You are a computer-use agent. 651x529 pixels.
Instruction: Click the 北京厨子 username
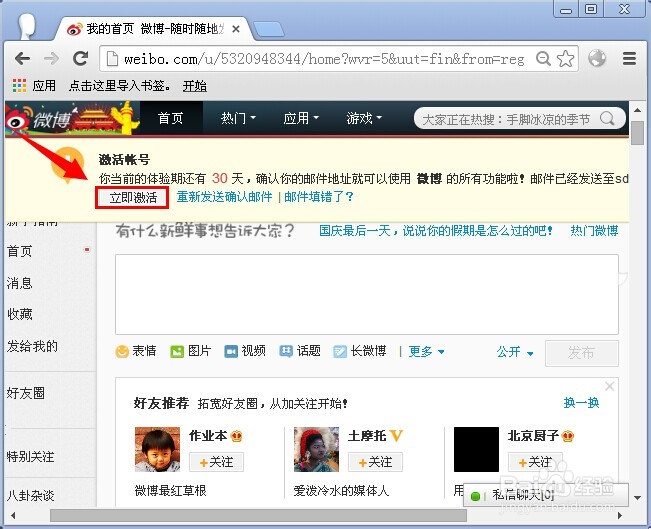(x=534, y=436)
